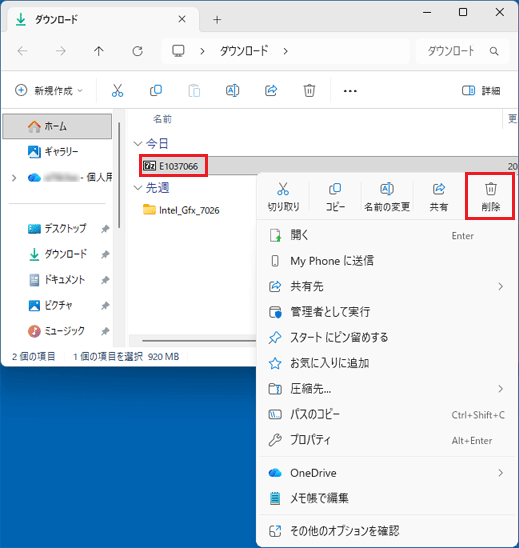519x548 pixels.
Task: Open ミュージック in quick access
Action: 57,331
